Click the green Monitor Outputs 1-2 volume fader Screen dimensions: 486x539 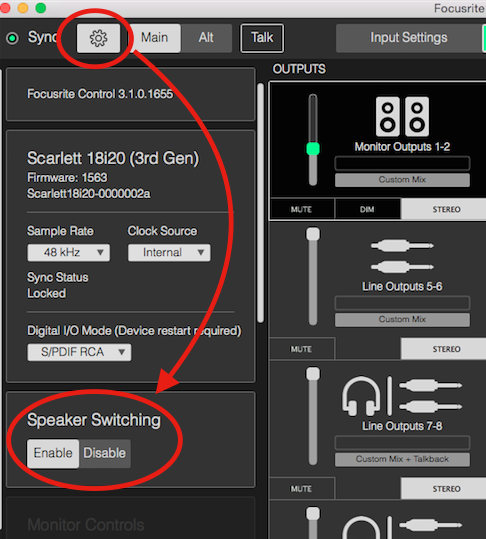pos(313,148)
